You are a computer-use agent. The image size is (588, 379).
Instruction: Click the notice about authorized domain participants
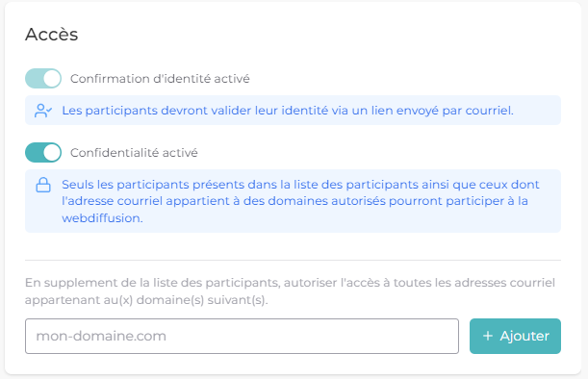[300, 201]
